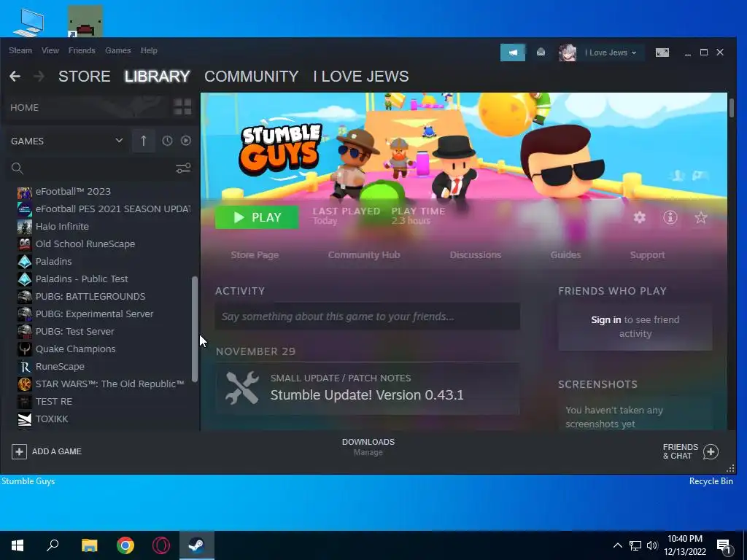Screen dimensions: 747x560
Task: Open the Support link
Action: coord(648,254)
